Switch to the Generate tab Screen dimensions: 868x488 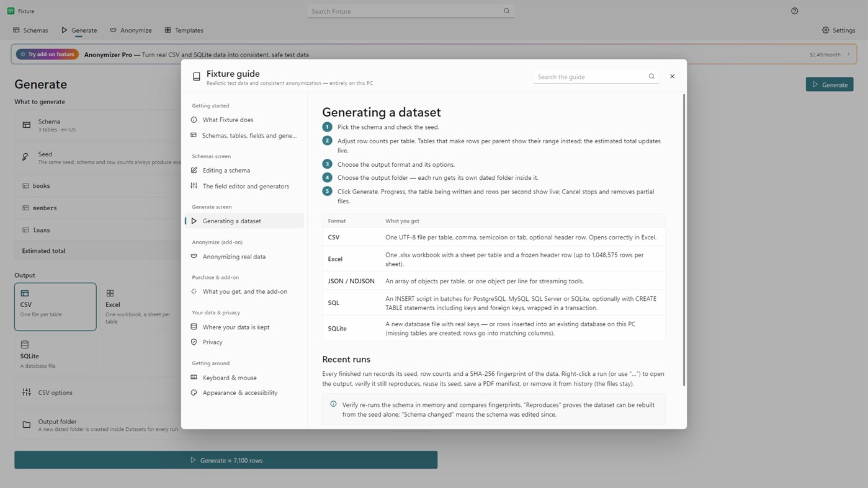coord(79,30)
